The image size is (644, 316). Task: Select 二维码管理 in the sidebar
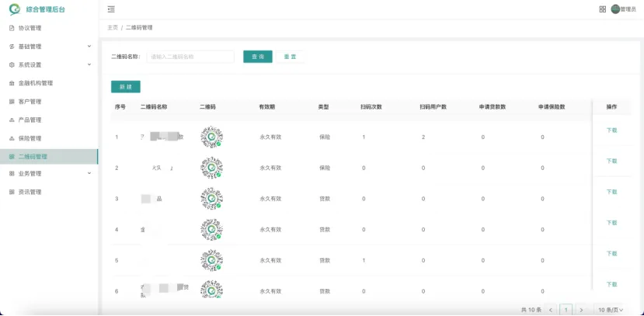click(49, 157)
